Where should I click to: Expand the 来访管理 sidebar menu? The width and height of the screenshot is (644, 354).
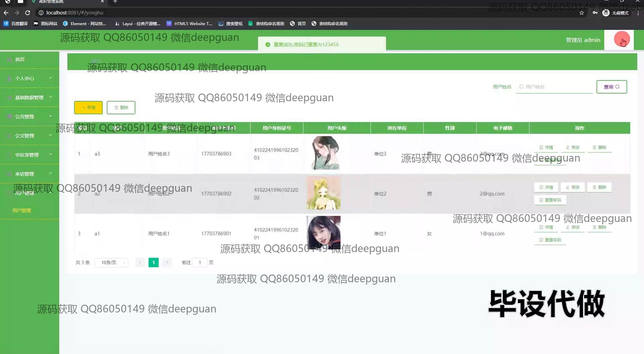[30, 174]
